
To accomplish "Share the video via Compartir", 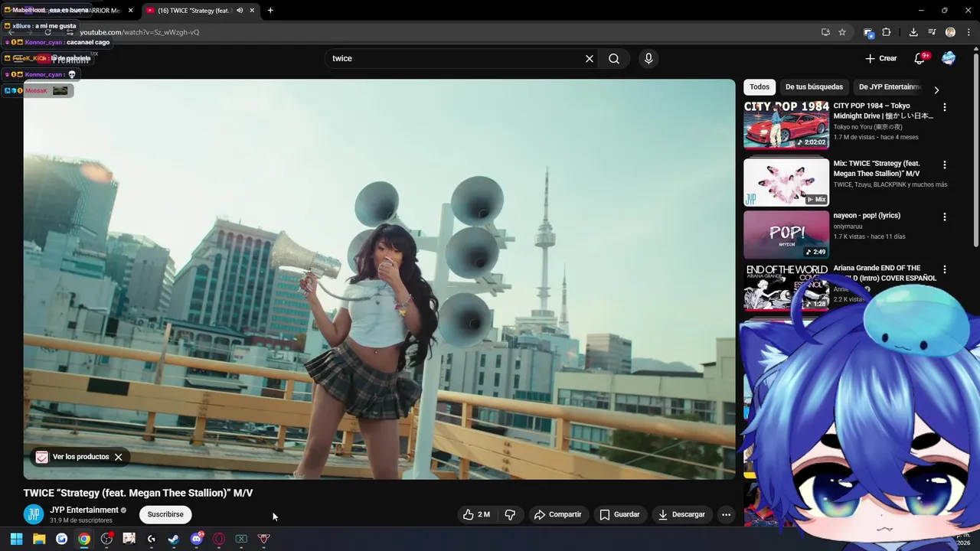I will coord(557,514).
